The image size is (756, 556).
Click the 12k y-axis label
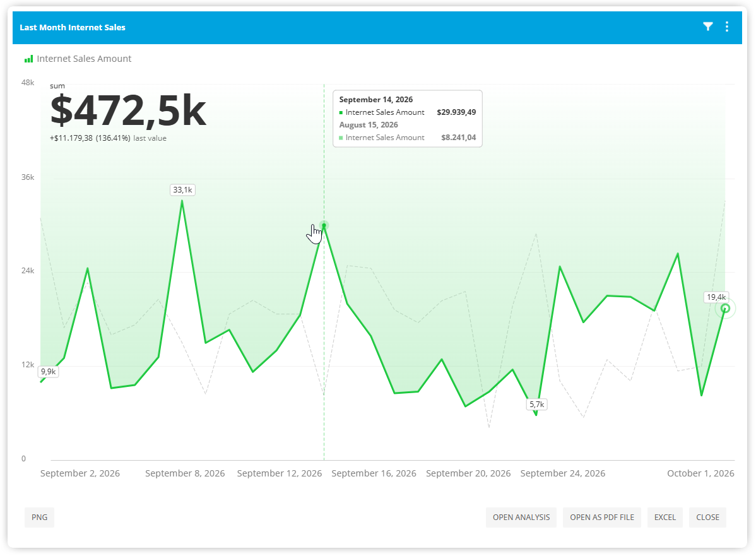pos(28,365)
